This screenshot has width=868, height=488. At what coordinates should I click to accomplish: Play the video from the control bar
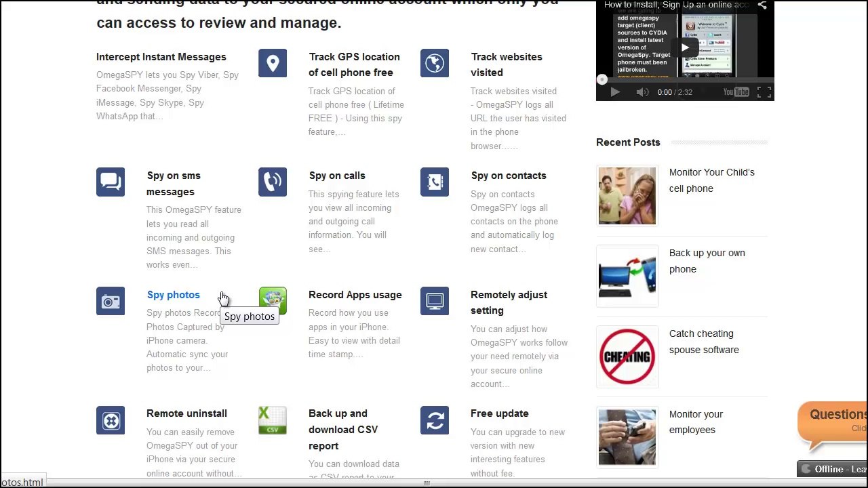(x=615, y=92)
